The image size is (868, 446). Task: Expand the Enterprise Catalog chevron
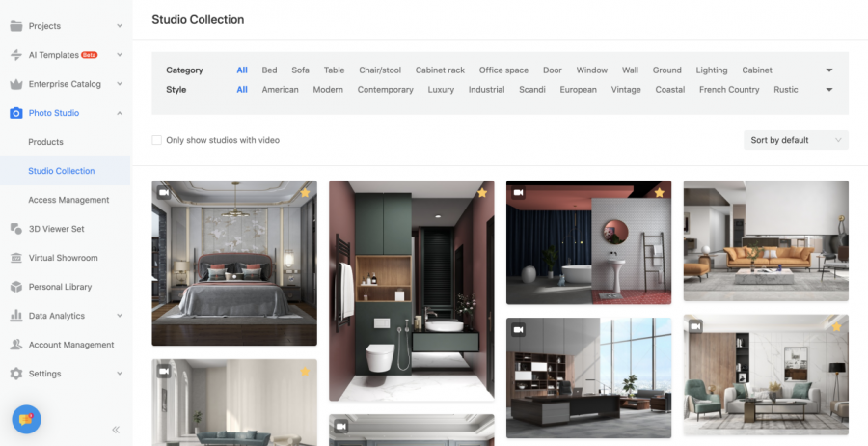[x=120, y=84]
